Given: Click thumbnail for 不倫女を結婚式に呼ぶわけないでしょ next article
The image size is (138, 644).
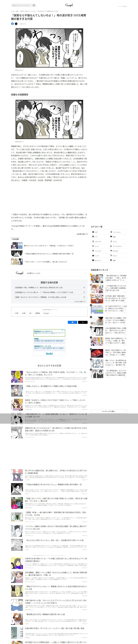Looking at the screenshot, I should tap(17, 254).
